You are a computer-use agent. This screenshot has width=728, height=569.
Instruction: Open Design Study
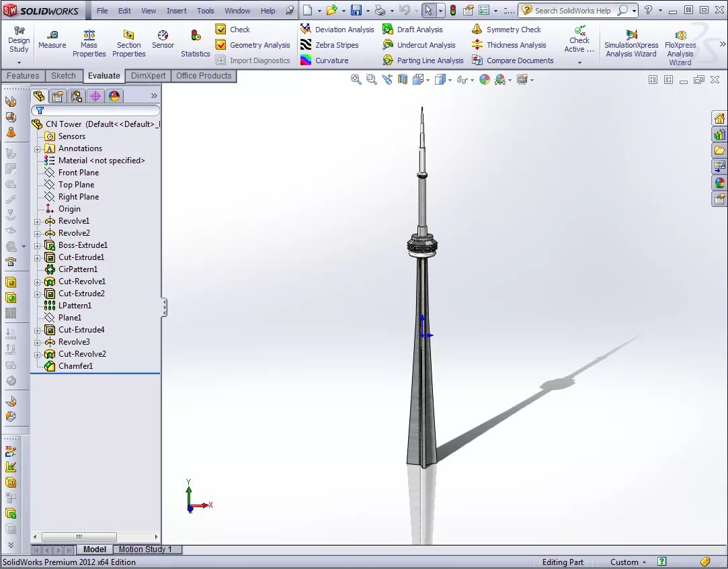19,40
